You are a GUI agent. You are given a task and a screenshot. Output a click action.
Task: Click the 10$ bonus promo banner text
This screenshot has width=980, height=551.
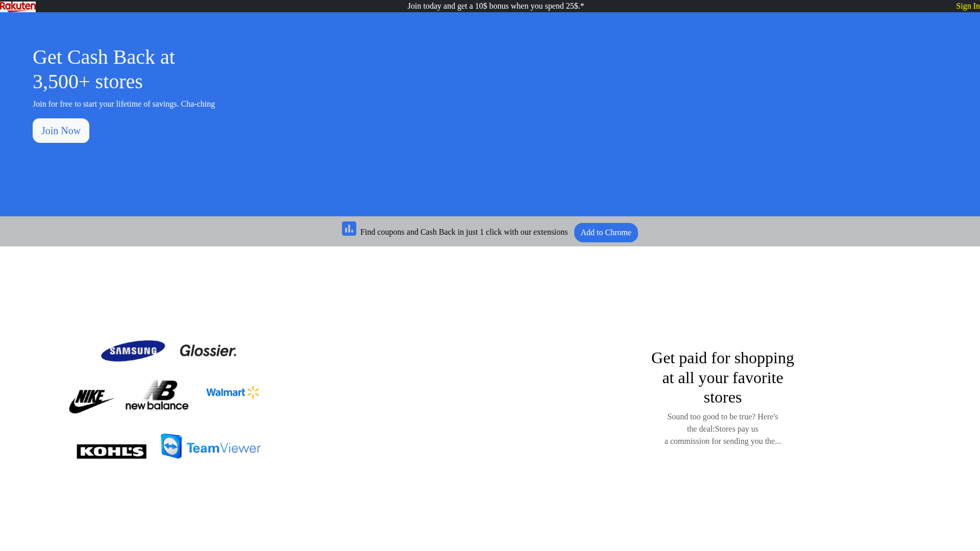point(496,6)
